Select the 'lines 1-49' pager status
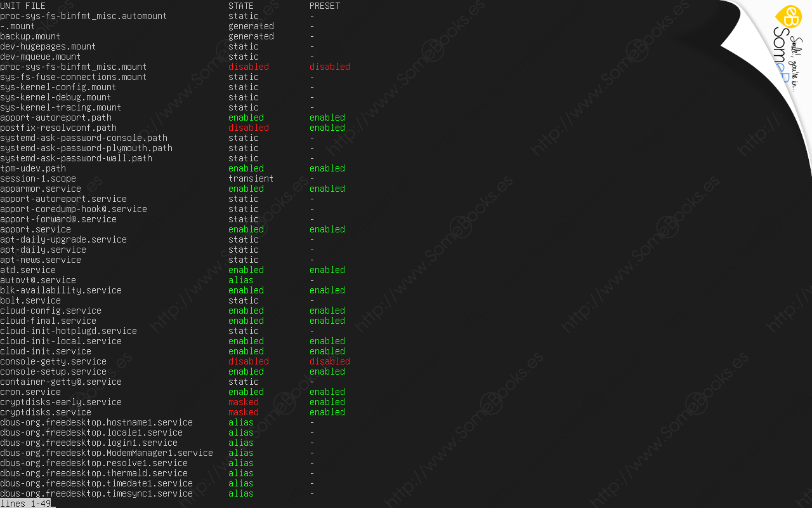The width and height of the screenshot is (812, 508). 25,504
